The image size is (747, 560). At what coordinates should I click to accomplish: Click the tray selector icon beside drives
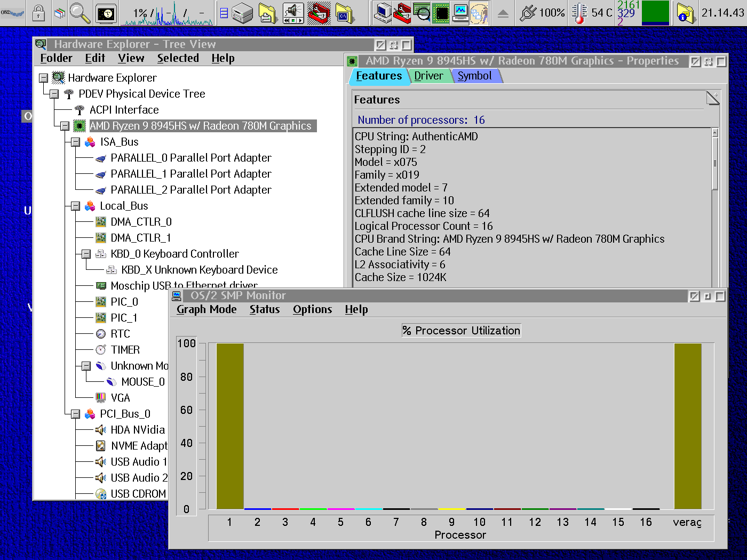pos(224,13)
